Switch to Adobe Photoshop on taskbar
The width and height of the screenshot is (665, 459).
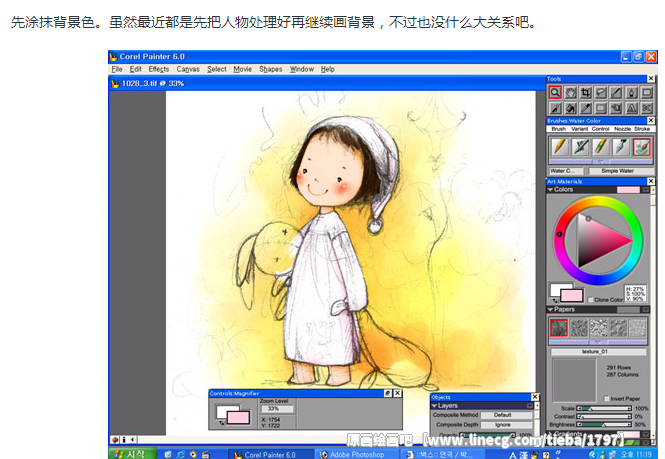point(357,454)
